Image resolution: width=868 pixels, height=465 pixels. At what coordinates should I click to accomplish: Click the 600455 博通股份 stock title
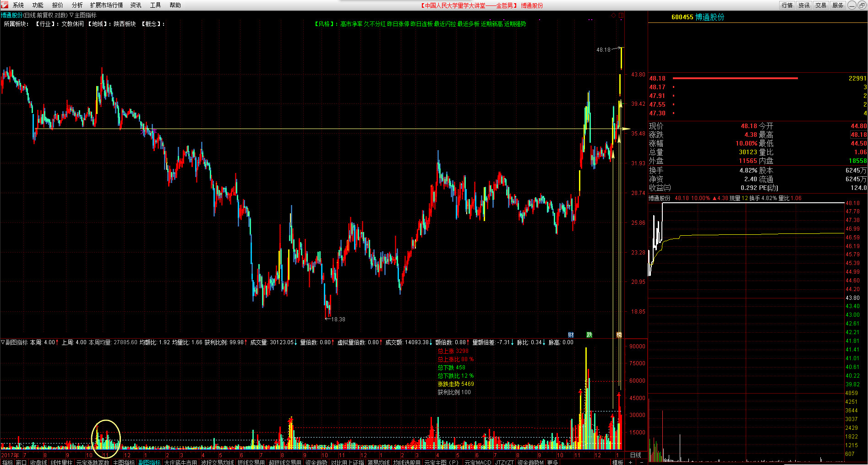tap(698, 17)
